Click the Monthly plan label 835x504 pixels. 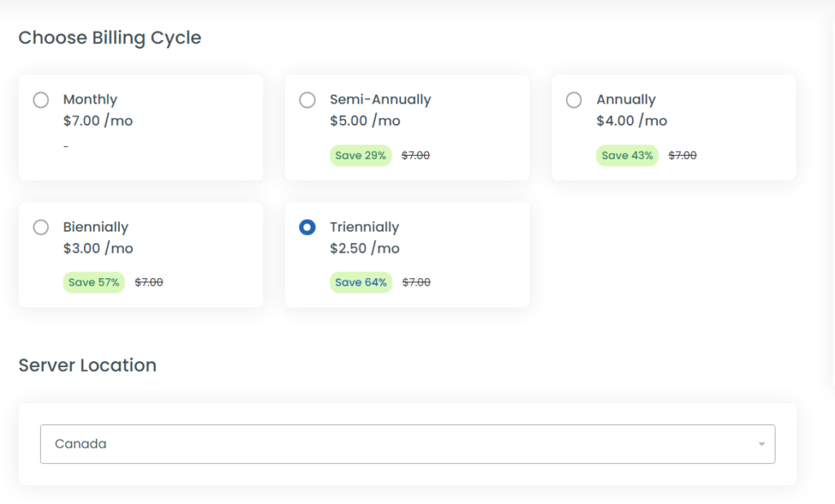(90, 99)
